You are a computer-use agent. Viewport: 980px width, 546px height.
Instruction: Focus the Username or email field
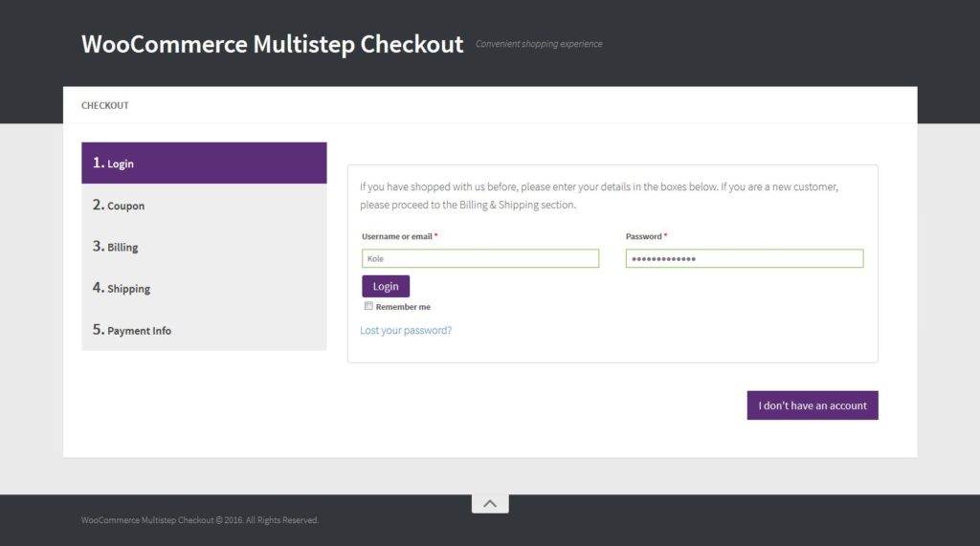(x=480, y=258)
